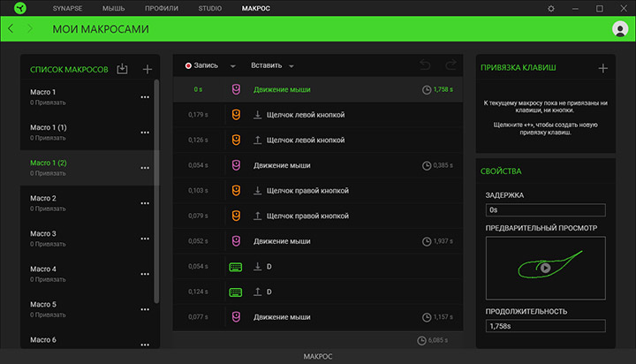
Task: Click the import macro icon
Action: (x=123, y=69)
